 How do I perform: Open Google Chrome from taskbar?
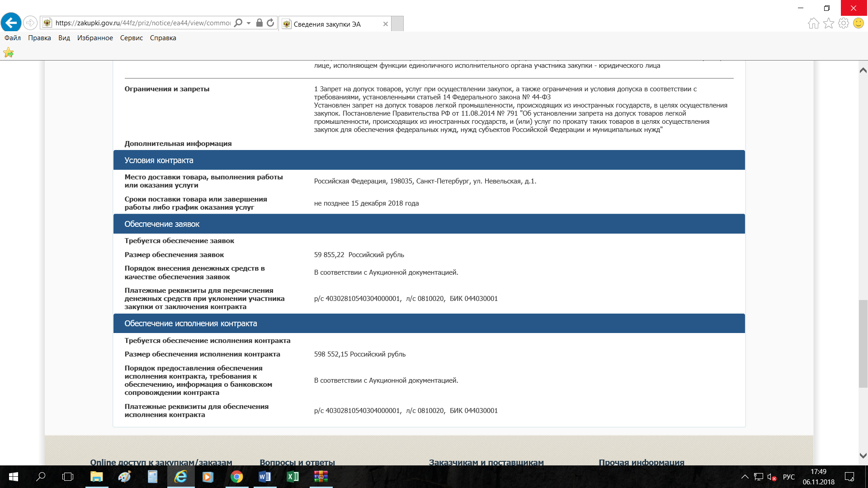pos(236,477)
